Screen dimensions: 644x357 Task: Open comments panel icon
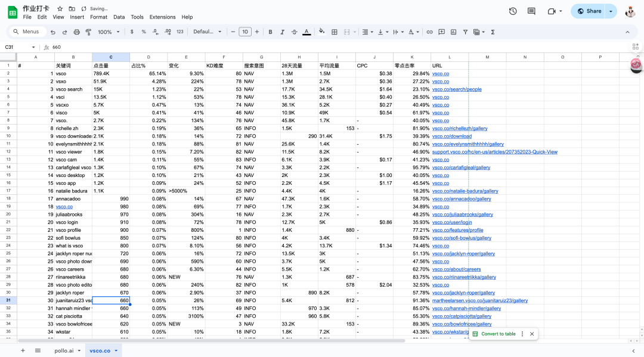click(x=531, y=11)
